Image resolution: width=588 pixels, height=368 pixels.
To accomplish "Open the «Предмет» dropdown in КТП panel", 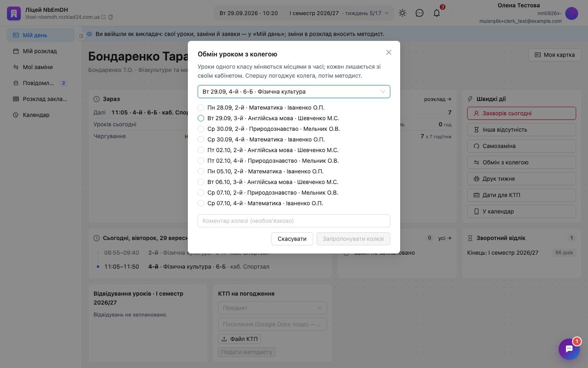I will point(272,308).
